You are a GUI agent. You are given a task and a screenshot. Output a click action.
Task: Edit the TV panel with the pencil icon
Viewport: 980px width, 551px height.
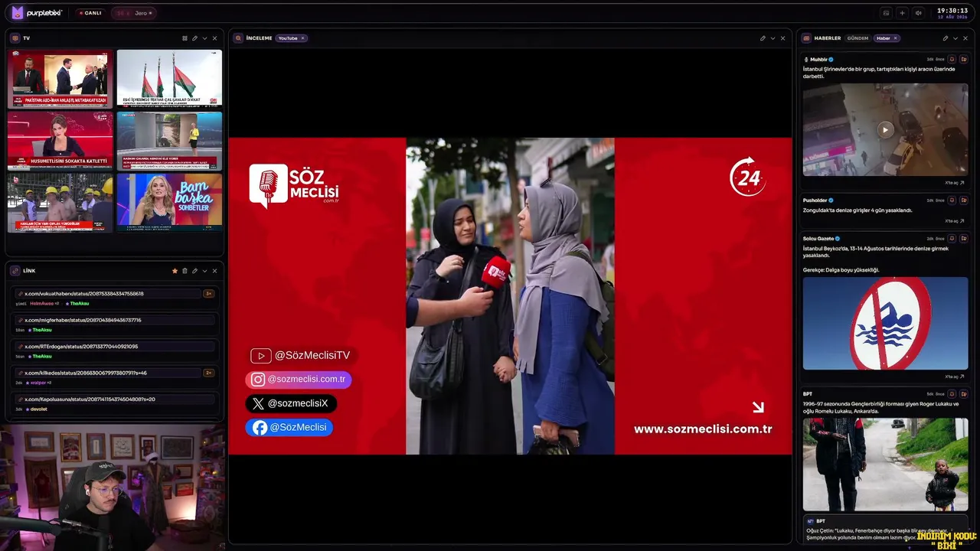click(194, 38)
